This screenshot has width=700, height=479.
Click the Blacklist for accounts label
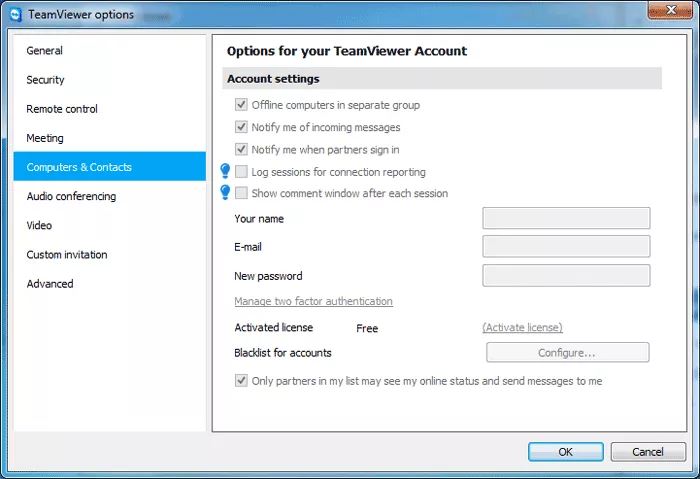[283, 353]
